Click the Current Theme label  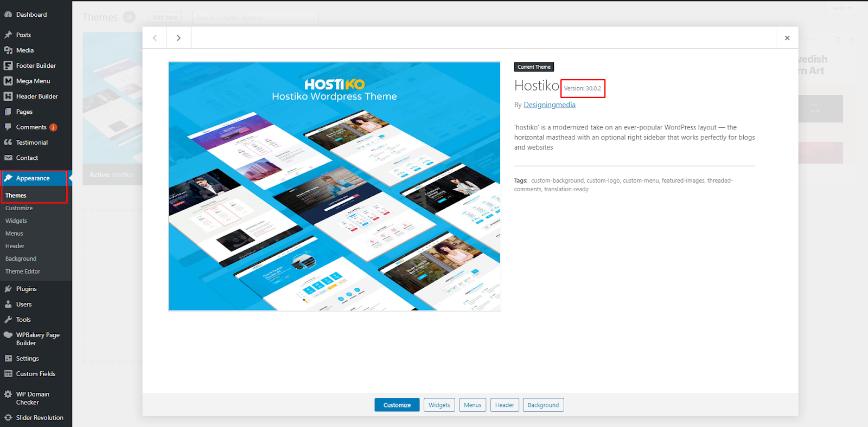point(534,67)
